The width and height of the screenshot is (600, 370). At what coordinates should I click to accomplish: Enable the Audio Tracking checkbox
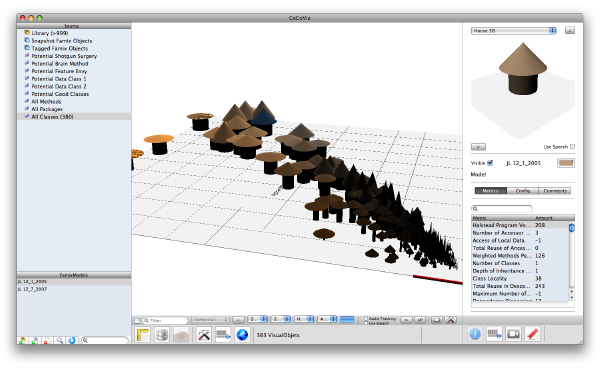point(366,318)
